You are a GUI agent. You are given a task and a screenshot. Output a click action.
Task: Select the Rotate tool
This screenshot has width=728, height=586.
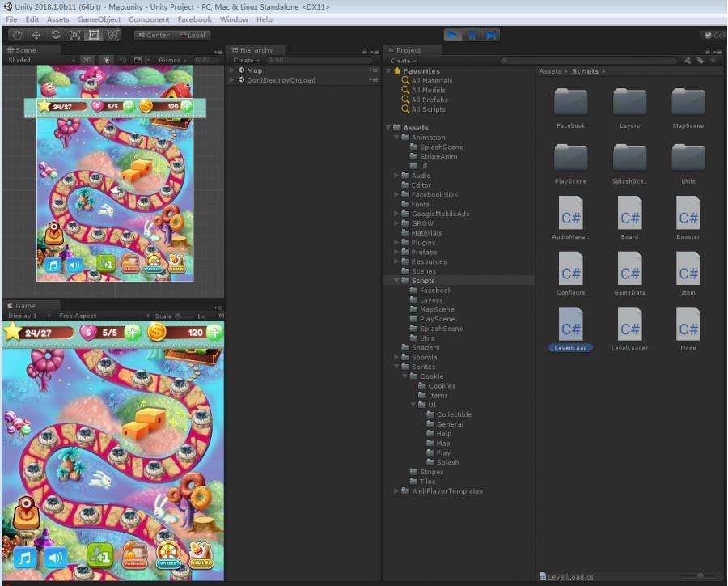pos(56,35)
